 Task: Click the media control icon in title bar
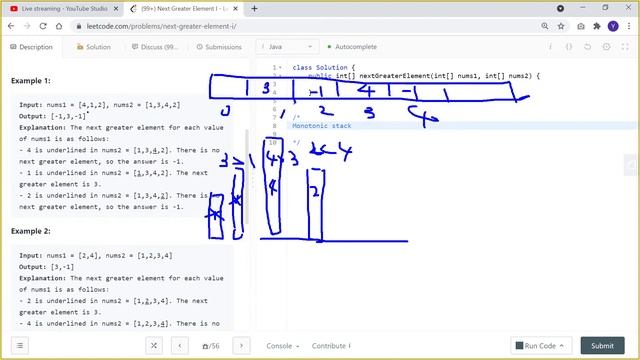(x=560, y=8)
